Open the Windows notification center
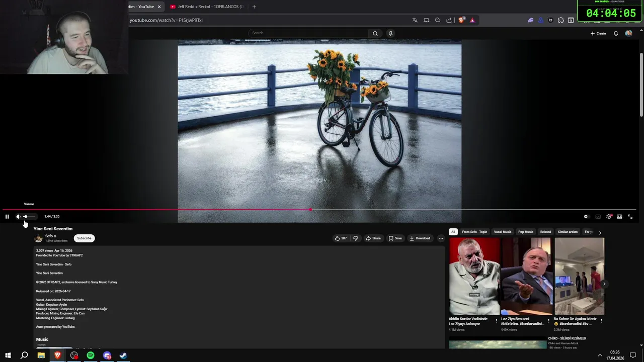 (x=633, y=355)
